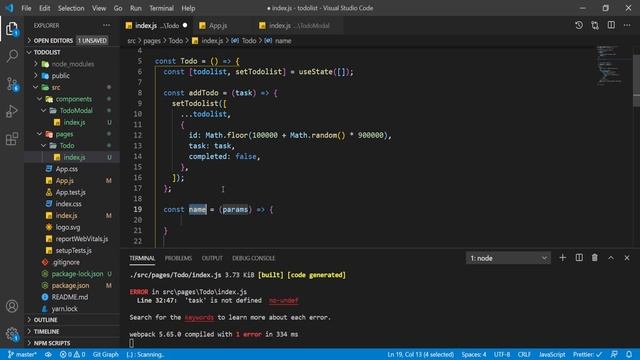This screenshot has height=360, width=640.
Task: Click the code minimap preview
Action: click(x=610, y=65)
